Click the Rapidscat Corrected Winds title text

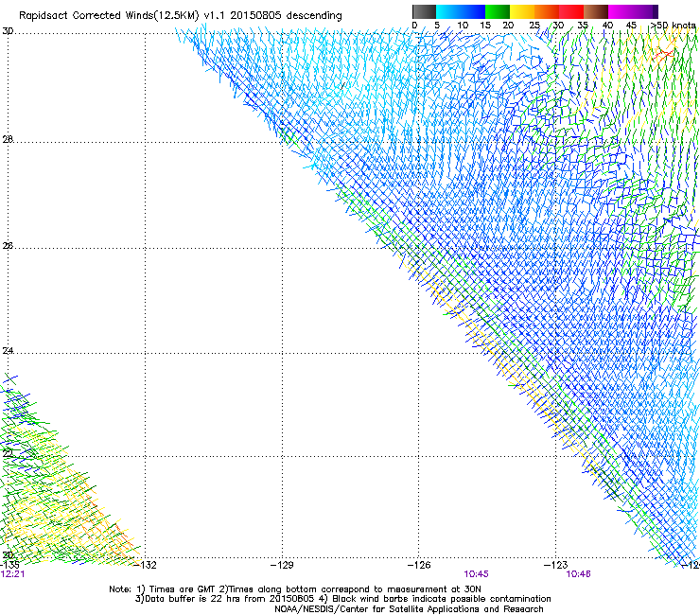point(181,16)
